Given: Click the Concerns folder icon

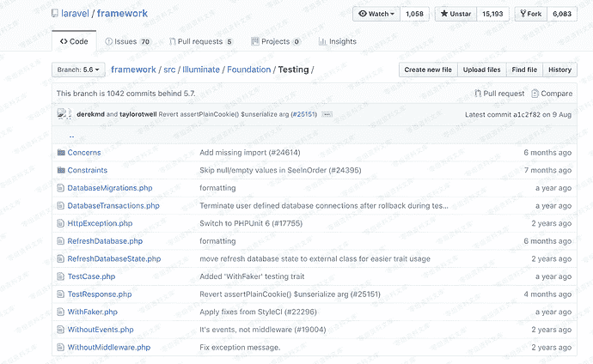Looking at the screenshot, I should point(61,153).
